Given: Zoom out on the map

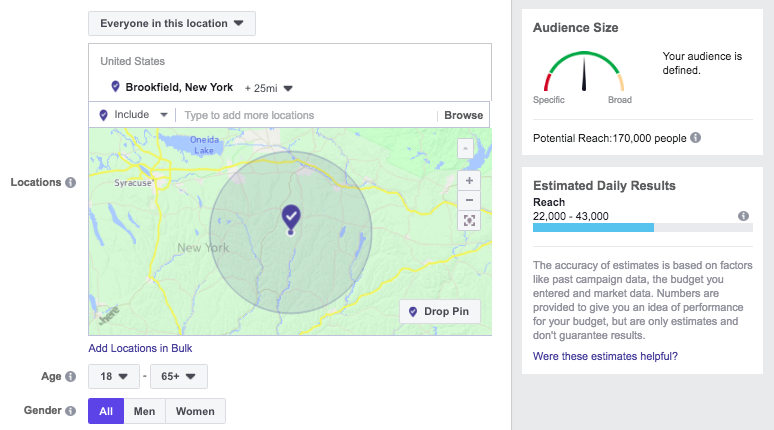Looking at the screenshot, I should pyautogui.click(x=468, y=199).
